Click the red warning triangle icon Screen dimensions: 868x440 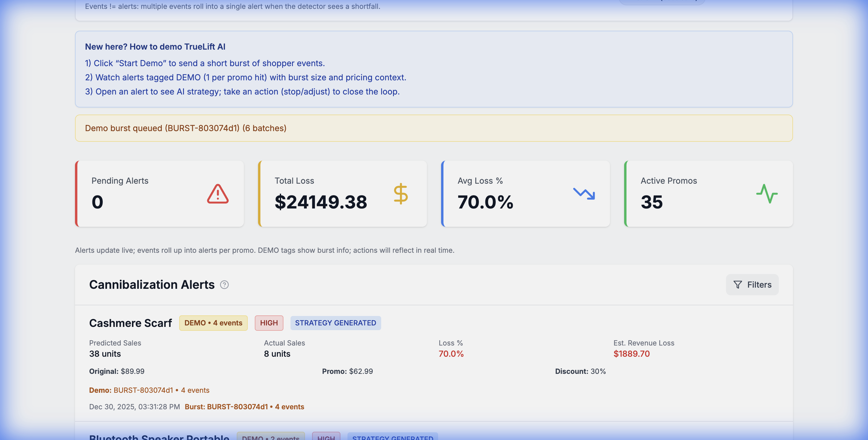(x=218, y=194)
